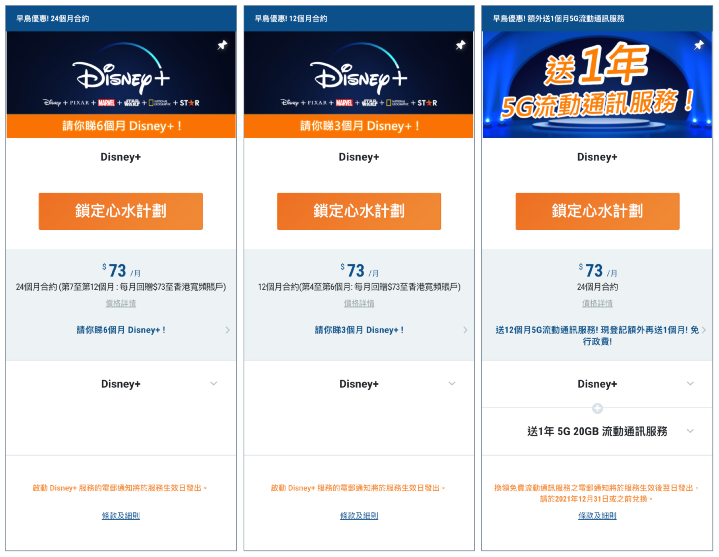This screenshot has width=719, height=557.
Task: Open the 12 months 5G offer arrow
Action: (704, 330)
